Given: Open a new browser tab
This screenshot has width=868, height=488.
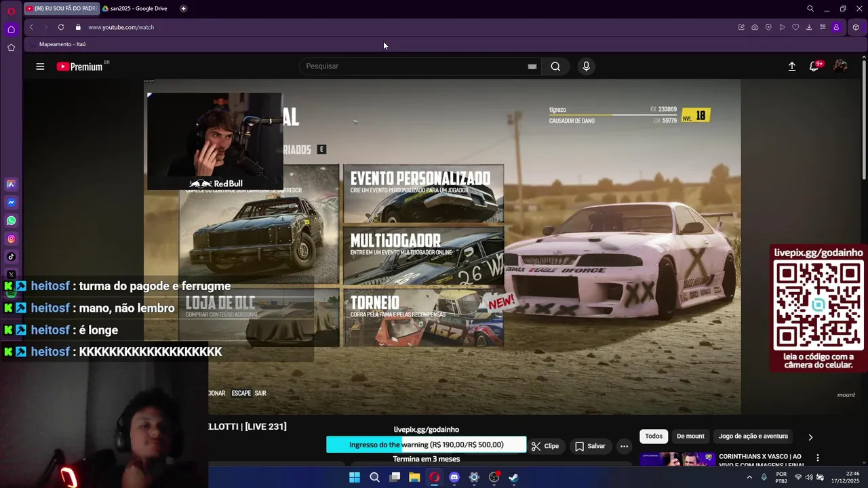Looking at the screenshot, I should tap(184, 8).
